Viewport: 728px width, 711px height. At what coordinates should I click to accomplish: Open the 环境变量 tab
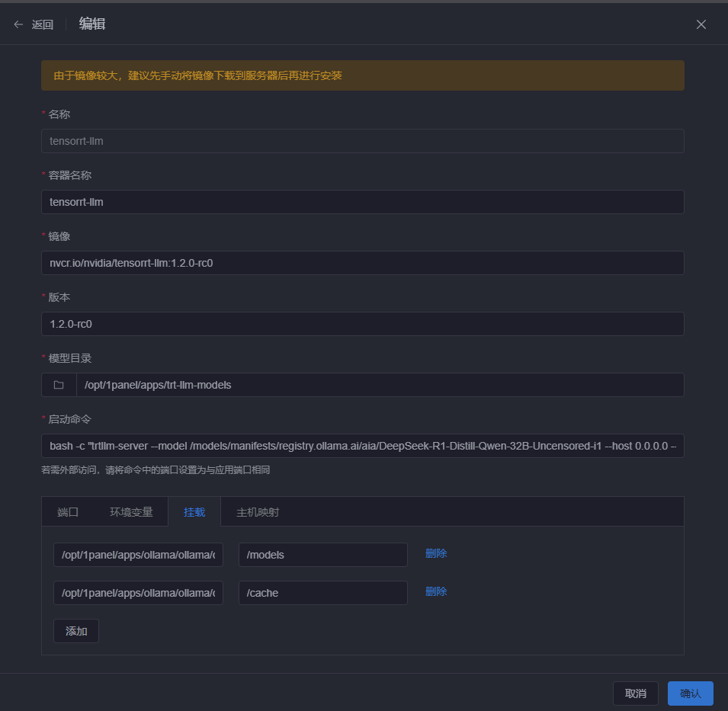131,512
